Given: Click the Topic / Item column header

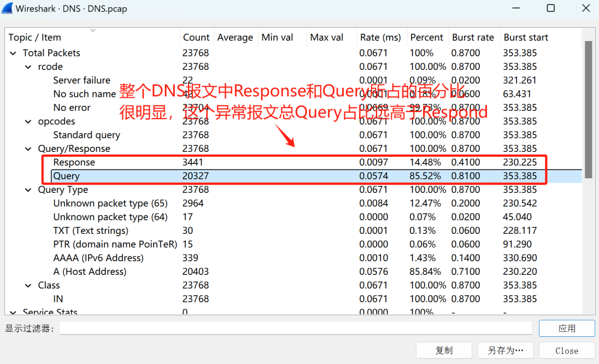Looking at the screenshot, I should point(35,38).
